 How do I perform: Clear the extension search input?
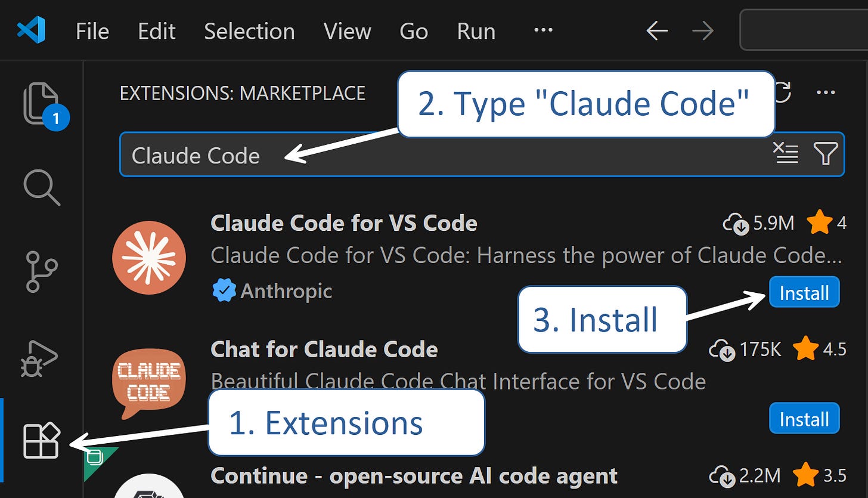click(x=786, y=154)
